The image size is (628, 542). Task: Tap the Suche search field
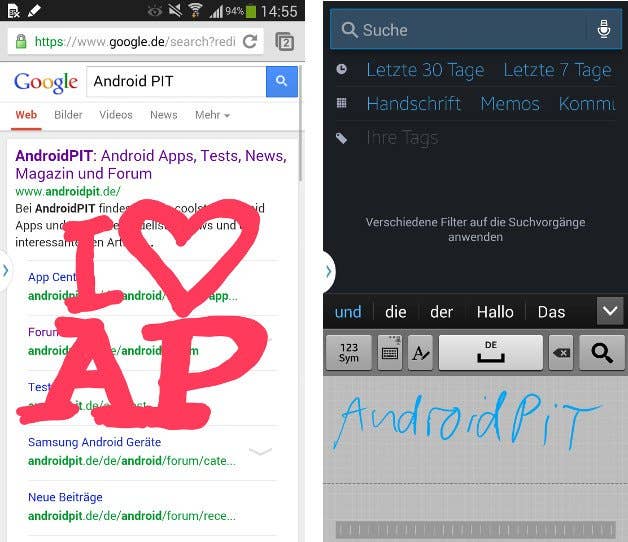[476, 30]
